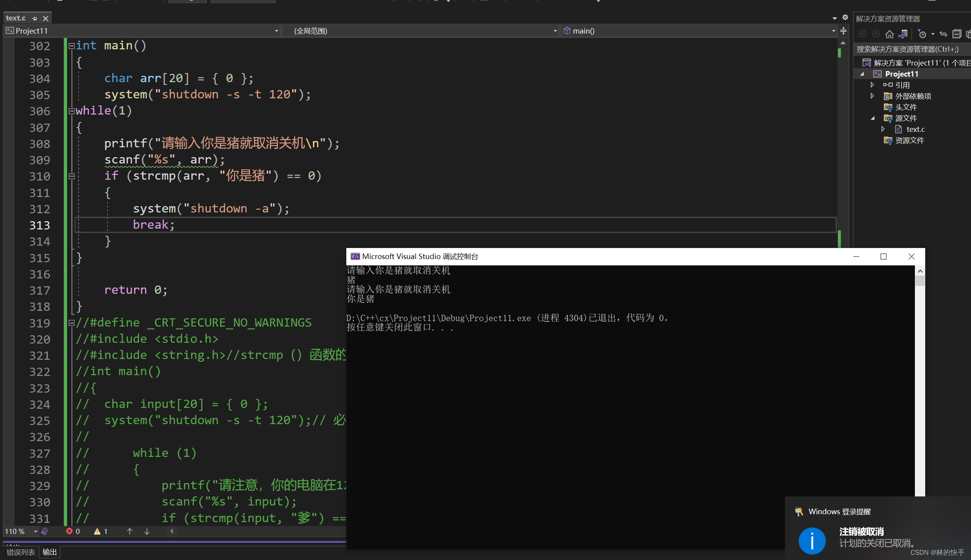Sync with active document icon
Viewport: 971px width, 560px height.
pyautogui.click(x=943, y=34)
